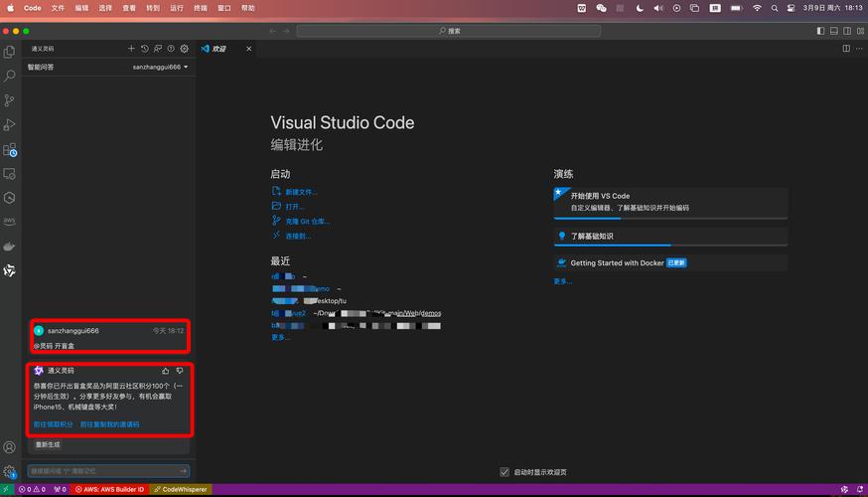This screenshot has width=868, height=497.
Task: Open the 查看 menu
Action: pyautogui.click(x=129, y=8)
